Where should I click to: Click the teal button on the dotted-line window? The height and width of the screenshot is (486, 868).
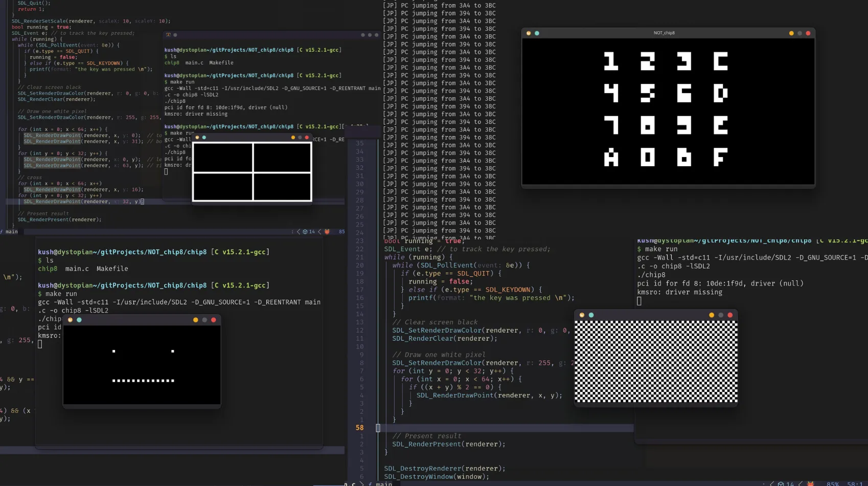pos(79,320)
